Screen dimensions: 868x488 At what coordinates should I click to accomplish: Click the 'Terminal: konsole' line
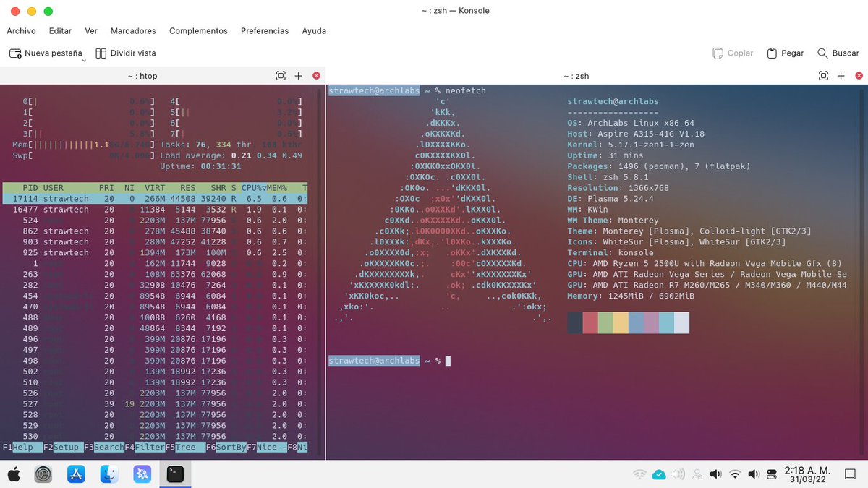610,253
